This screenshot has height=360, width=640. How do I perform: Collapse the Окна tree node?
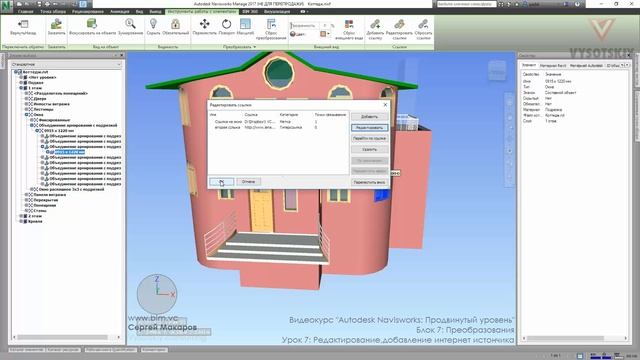[26, 115]
